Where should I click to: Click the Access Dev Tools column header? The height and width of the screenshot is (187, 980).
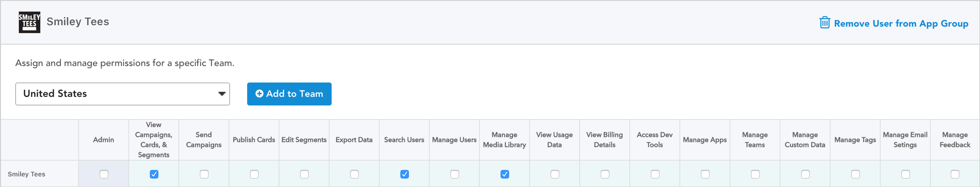(x=655, y=140)
